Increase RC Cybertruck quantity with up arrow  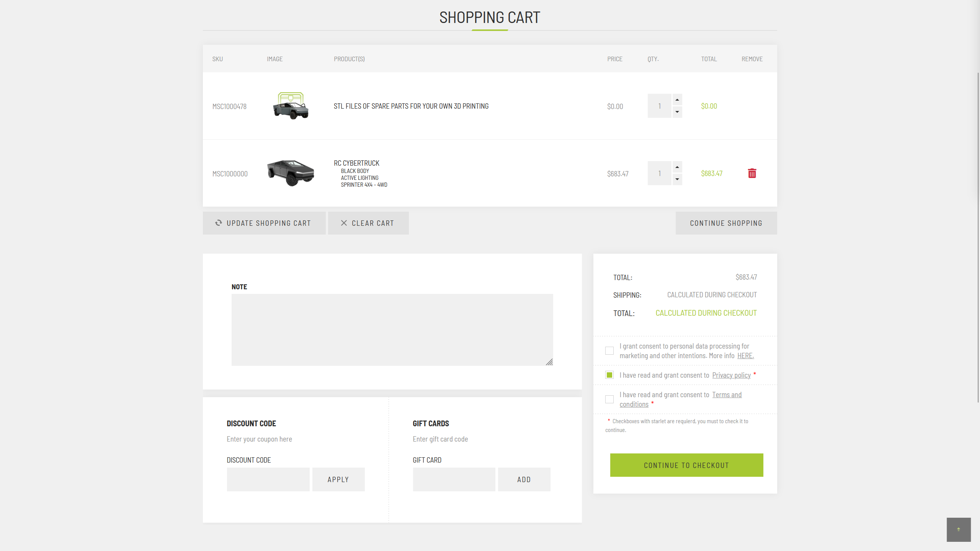tap(677, 167)
